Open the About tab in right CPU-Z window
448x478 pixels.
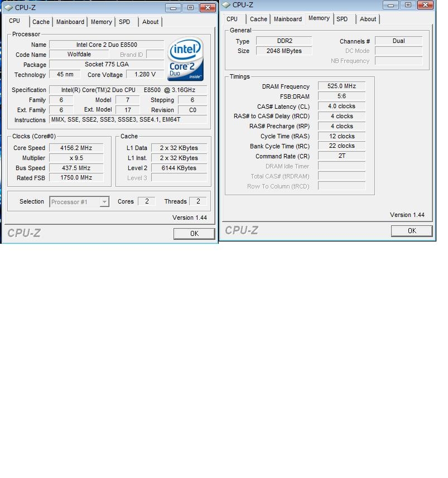[x=368, y=19]
